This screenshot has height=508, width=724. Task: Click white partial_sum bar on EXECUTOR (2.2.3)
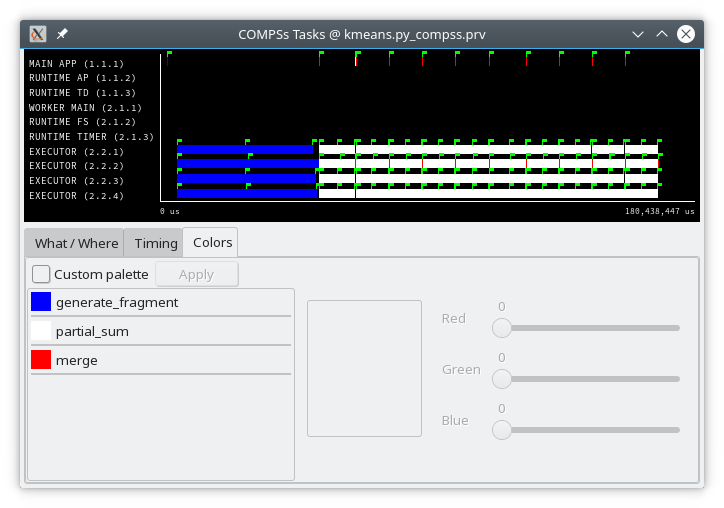pos(488,179)
